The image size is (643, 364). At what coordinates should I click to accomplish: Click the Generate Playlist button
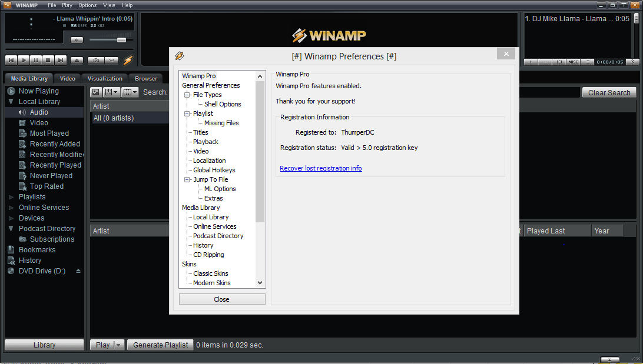pyautogui.click(x=160, y=345)
